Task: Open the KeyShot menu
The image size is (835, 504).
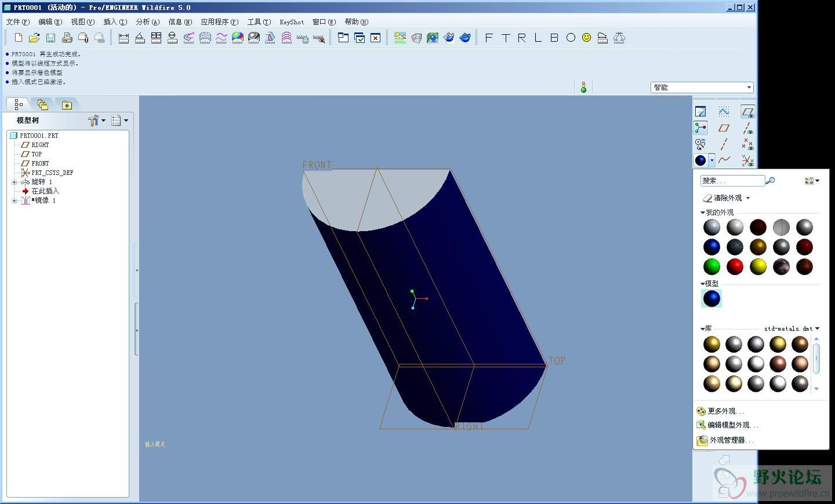Action: click(x=292, y=22)
